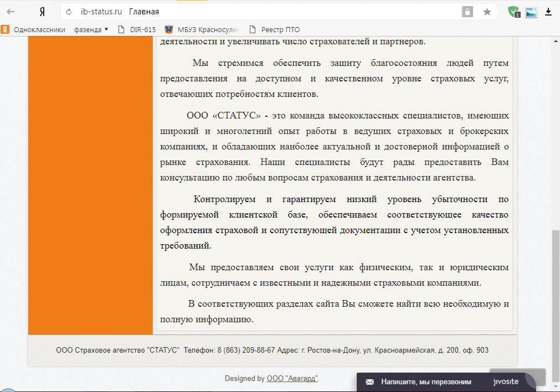Viewport: 560px width, 392px height.
Task: Click the Главная page title in address bar
Action: coord(144,12)
